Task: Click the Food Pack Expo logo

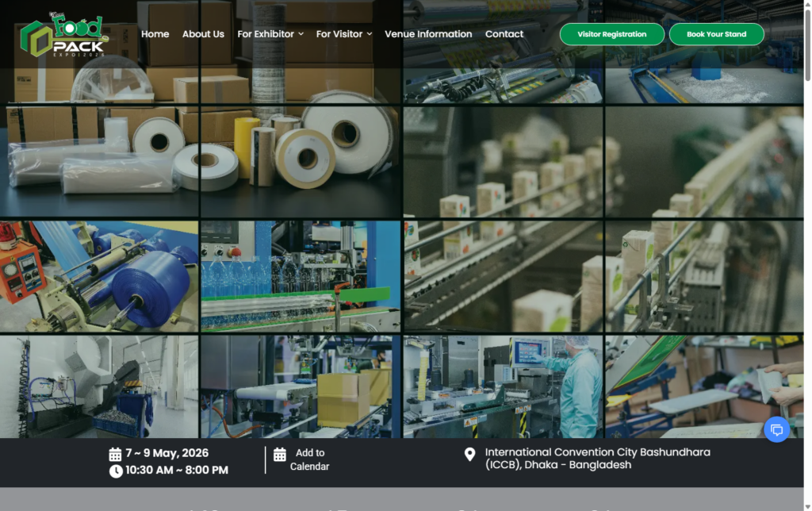Action: [x=63, y=36]
